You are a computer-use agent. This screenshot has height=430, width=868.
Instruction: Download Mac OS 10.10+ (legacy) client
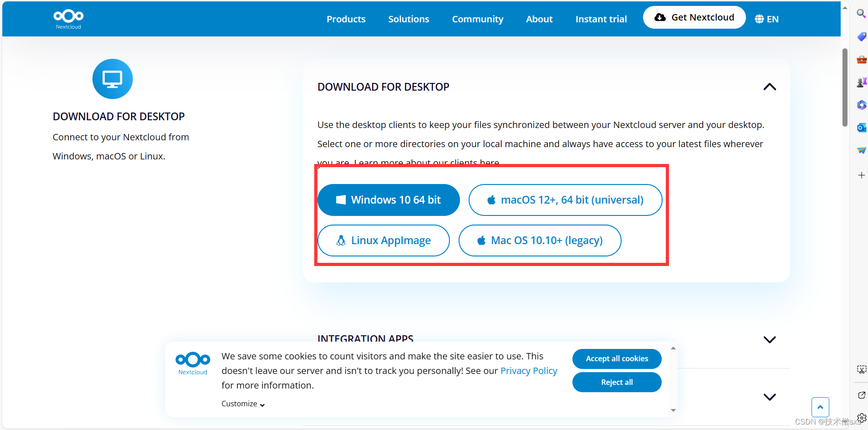[540, 241]
